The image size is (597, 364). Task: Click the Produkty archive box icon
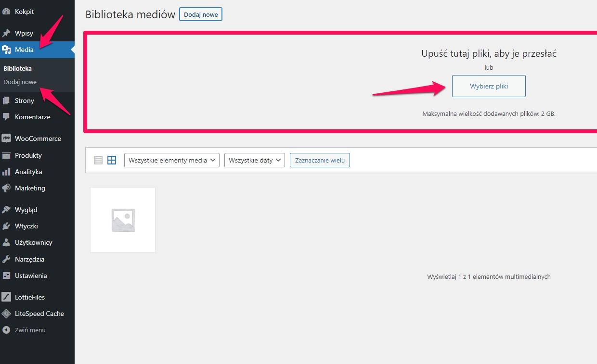[x=6, y=155]
